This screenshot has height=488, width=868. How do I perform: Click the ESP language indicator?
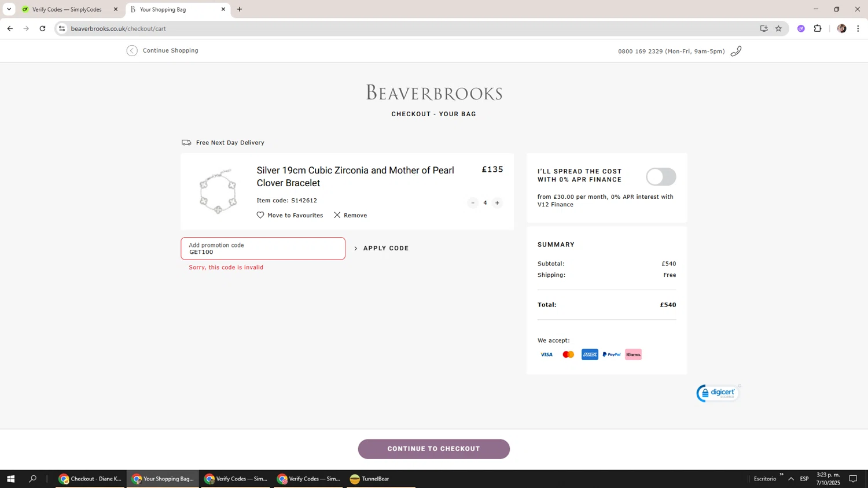[x=804, y=479]
